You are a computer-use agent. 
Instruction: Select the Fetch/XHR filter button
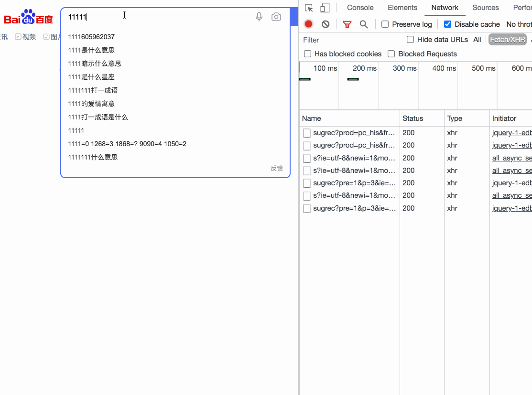pyautogui.click(x=507, y=40)
